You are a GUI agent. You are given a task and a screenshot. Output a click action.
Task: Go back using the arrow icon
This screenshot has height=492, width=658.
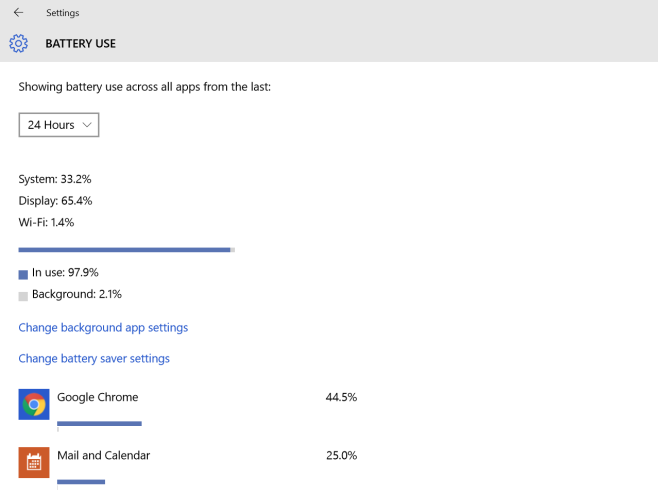(18, 13)
